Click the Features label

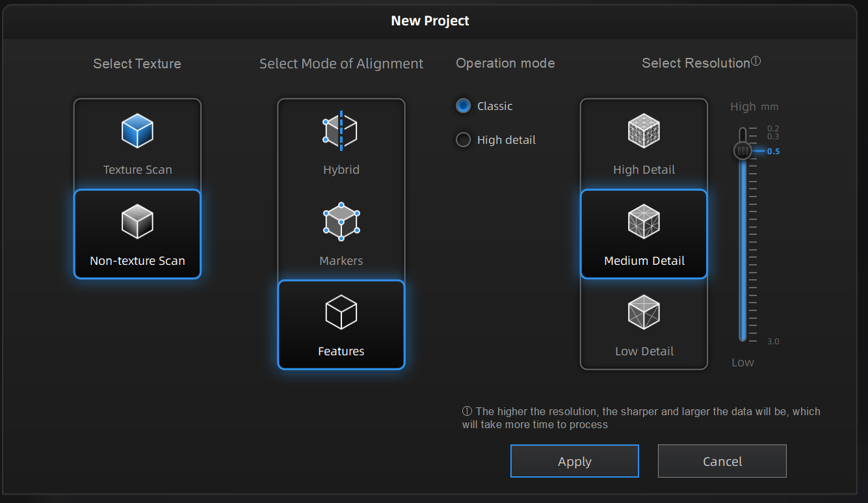point(341,351)
